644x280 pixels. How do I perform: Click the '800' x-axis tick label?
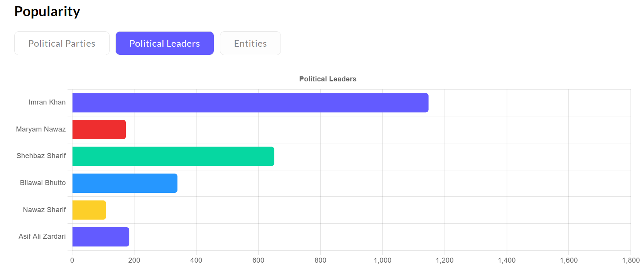pos(321,260)
